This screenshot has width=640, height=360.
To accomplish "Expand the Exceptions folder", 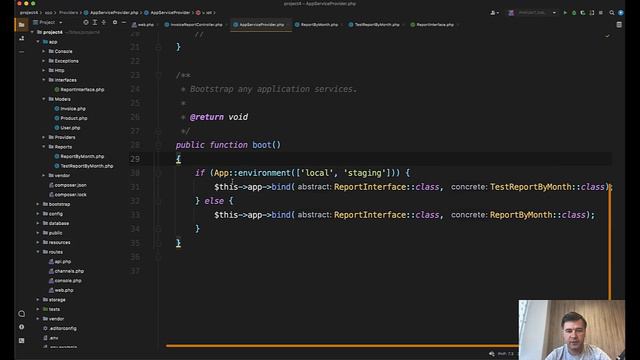I will 44,61.
